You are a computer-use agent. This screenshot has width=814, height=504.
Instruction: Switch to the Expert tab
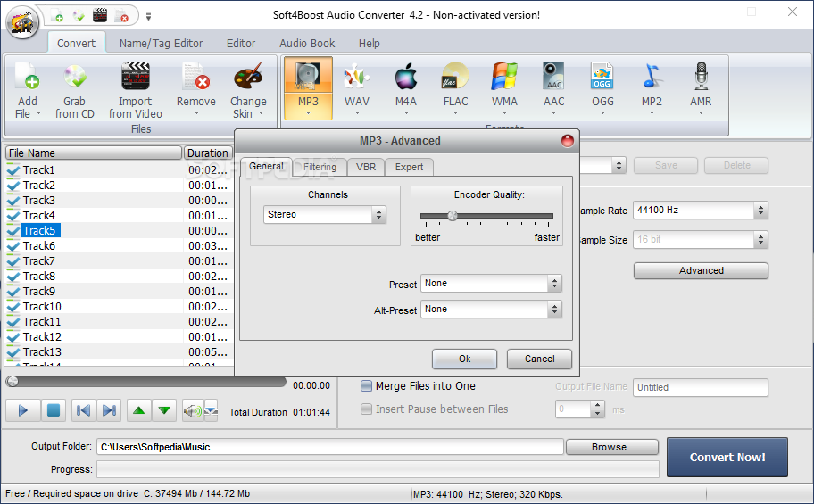(x=409, y=167)
